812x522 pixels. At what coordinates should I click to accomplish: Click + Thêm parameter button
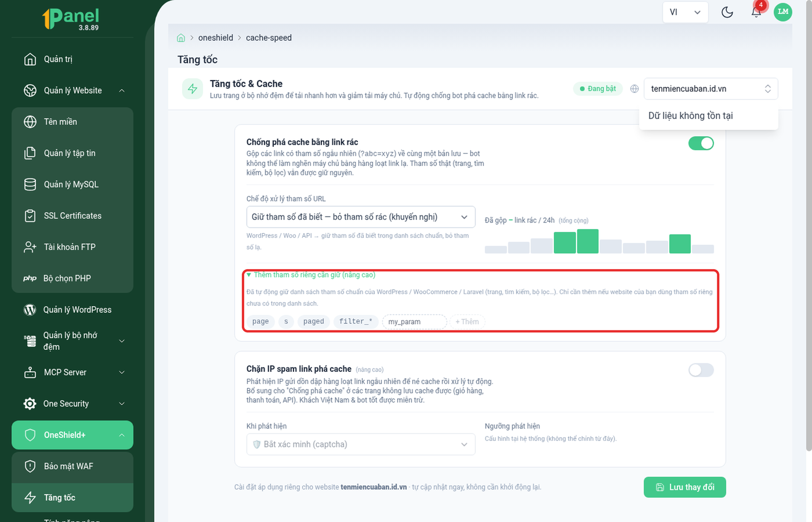click(467, 321)
